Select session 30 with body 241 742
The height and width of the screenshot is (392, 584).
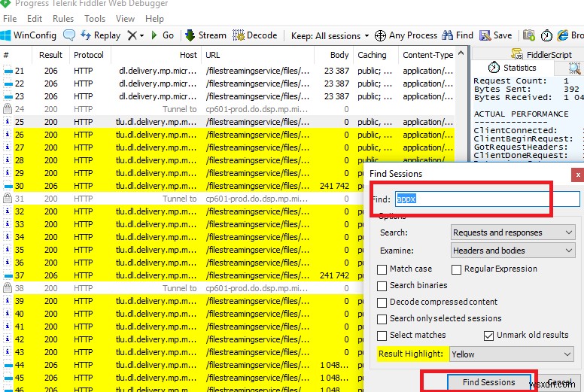coord(182,186)
